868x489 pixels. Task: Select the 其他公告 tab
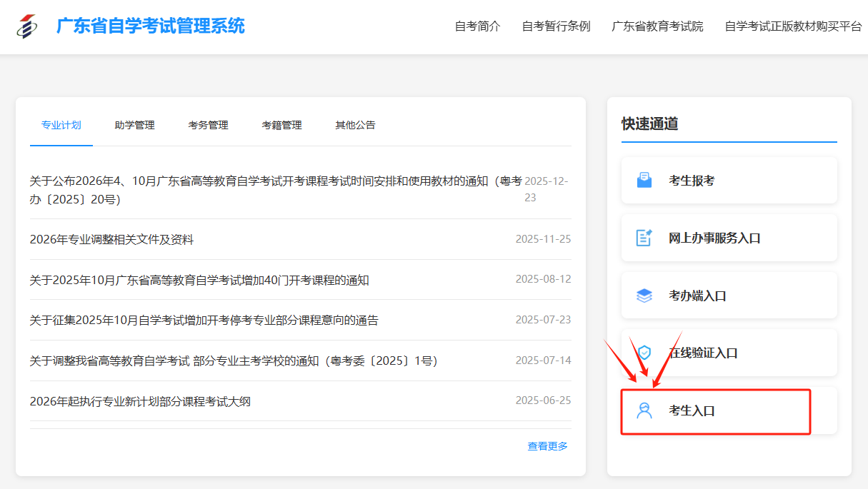click(x=355, y=125)
